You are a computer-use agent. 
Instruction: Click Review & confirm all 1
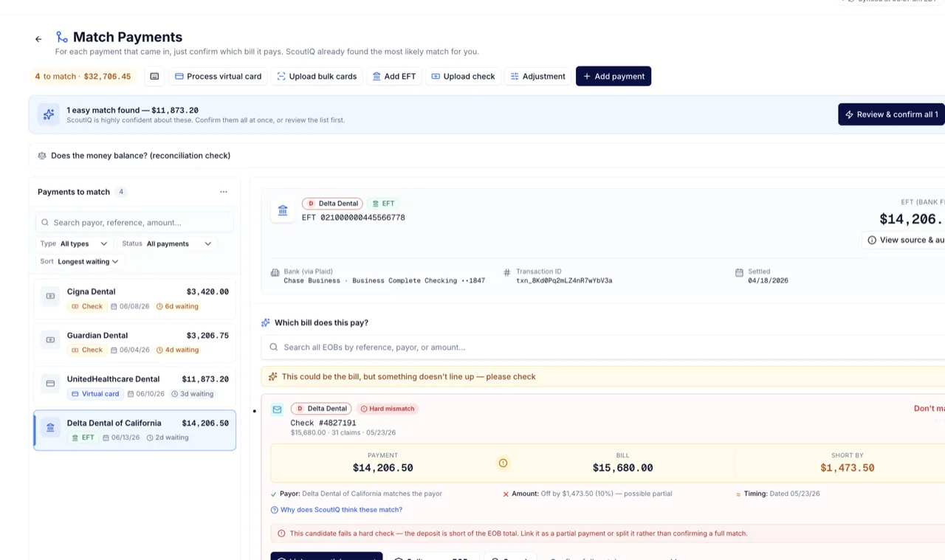point(891,114)
